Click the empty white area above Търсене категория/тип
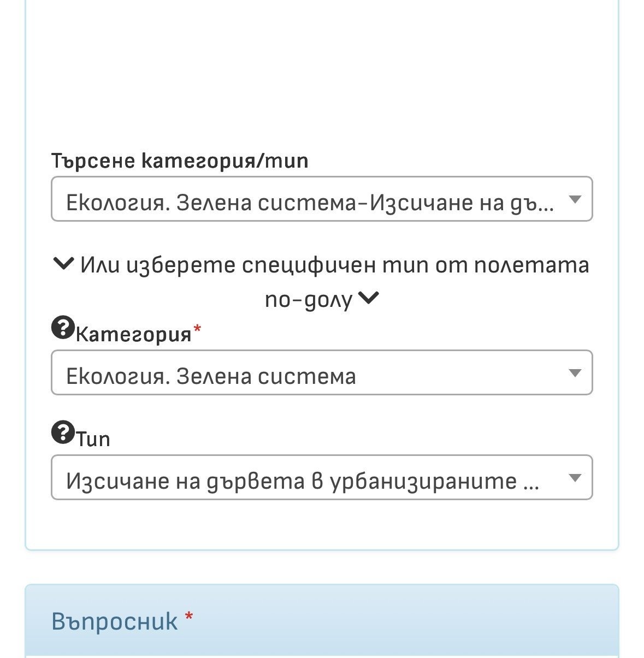Viewport: 644px width, 658px height. (x=321, y=76)
